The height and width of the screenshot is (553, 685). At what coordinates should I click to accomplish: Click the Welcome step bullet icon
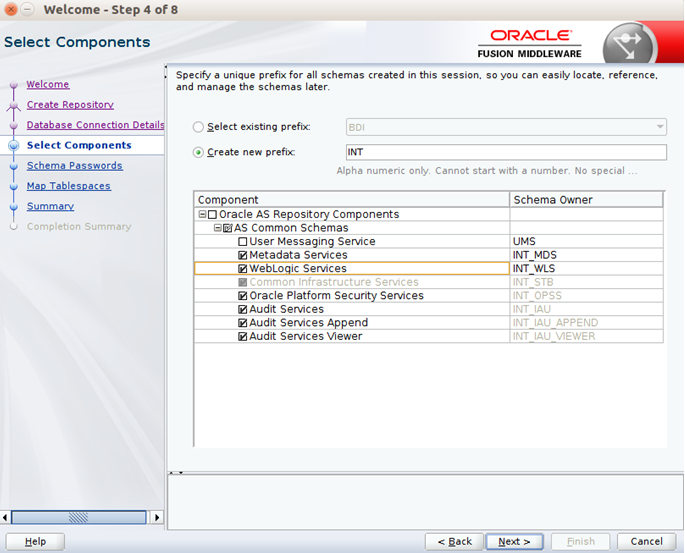point(14,84)
